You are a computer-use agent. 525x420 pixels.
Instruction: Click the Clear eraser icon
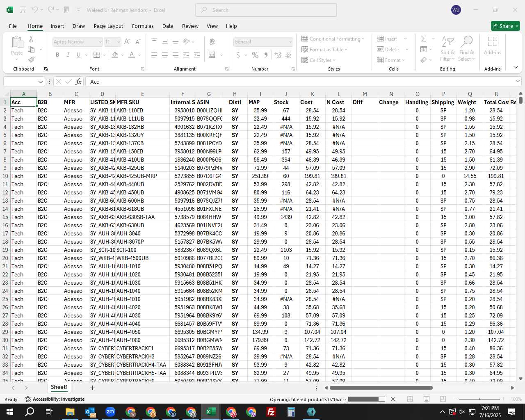tap(424, 60)
